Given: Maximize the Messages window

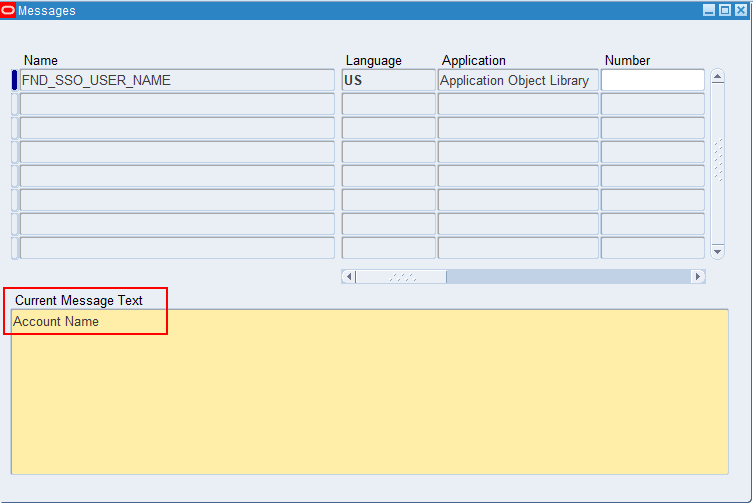Looking at the screenshot, I should pyautogui.click(x=725, y=10).
